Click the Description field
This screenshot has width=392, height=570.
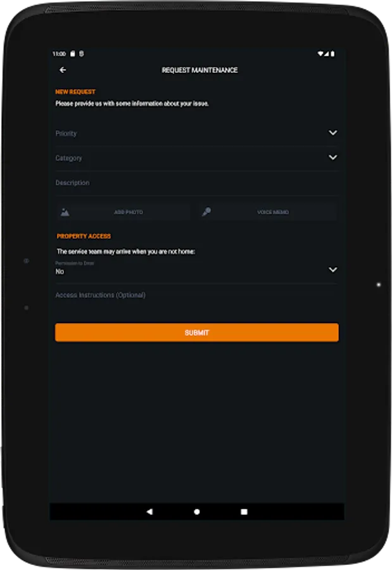click(196, 183)
